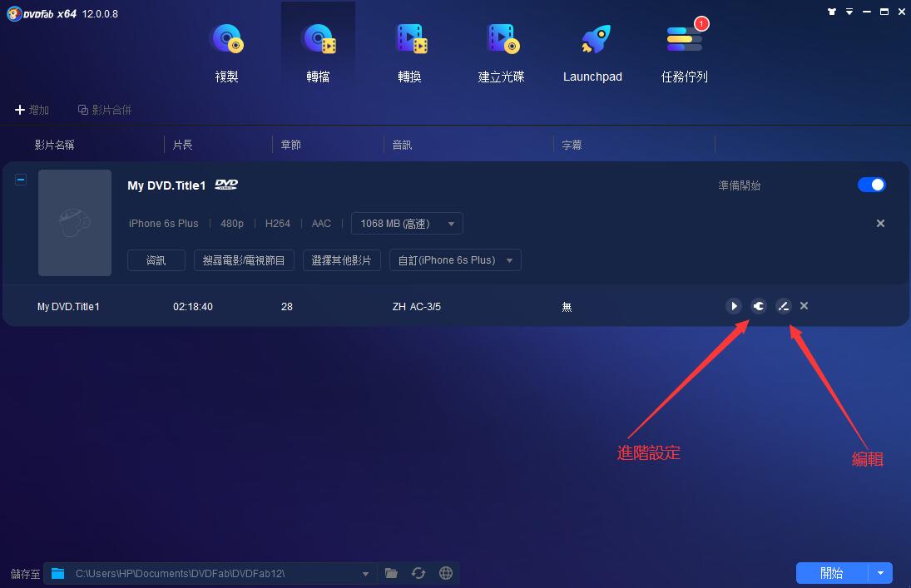Click the 28 chapters value
911x588 pixels.
[287, 306]
